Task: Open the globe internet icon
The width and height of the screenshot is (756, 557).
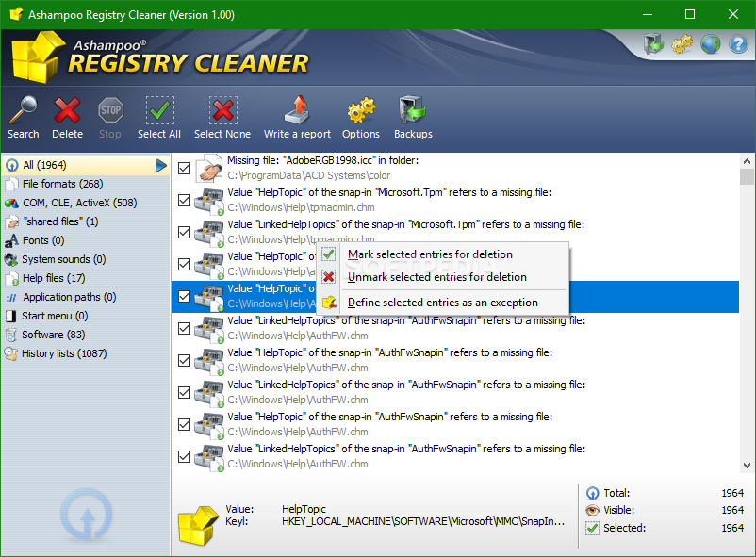Action: tap(711, 44)
